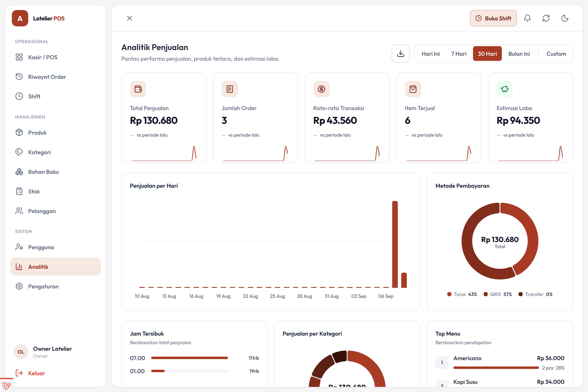Click the Rp 43.560 average value
The image size is (588, 392).
tap(335, 121)
